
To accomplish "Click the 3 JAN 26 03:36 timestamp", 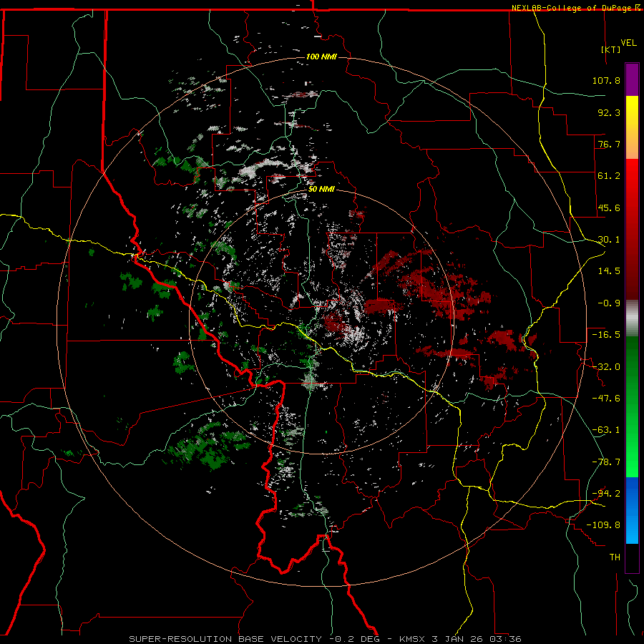I will click(477, 639).
